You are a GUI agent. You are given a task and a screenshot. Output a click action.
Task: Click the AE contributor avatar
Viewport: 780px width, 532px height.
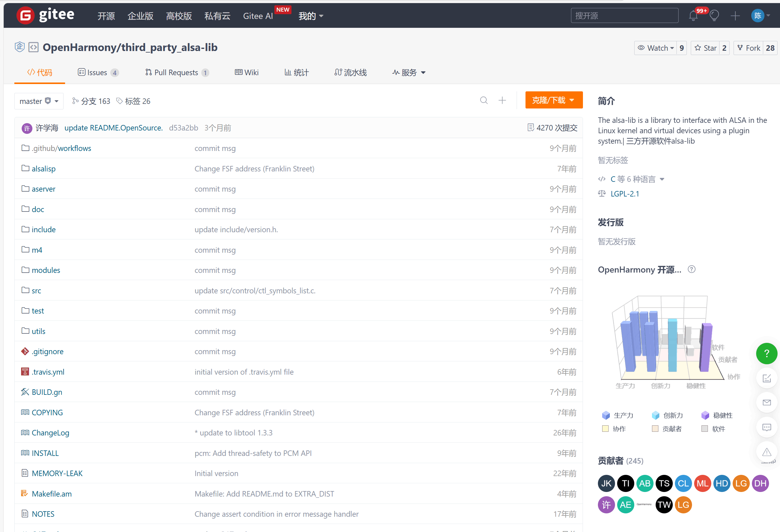625,505
